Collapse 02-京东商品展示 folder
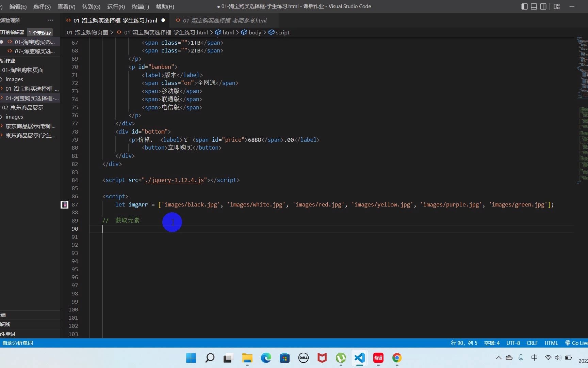The width and height of the screenshot is (588, 368). (30, 107)
